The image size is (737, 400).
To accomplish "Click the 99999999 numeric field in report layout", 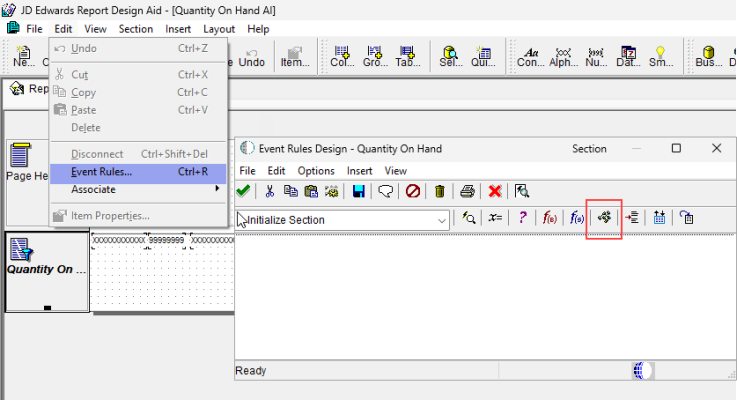I will click(x=166, y=240).
